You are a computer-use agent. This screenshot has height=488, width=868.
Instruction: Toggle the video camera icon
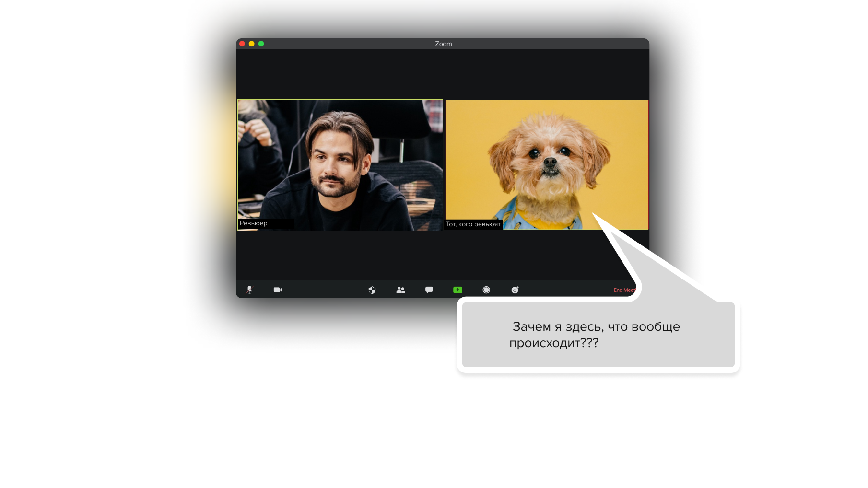pos(278,290)
